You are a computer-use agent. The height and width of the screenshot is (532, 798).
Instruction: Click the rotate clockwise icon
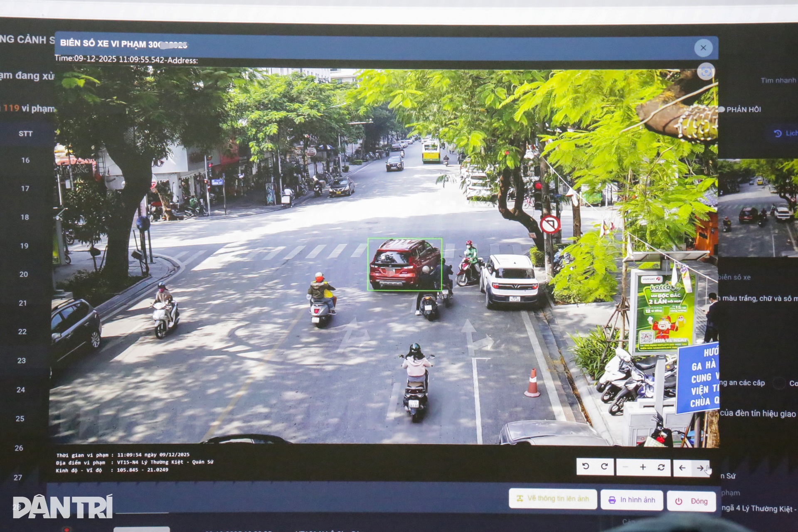click(x=605, y=466)
